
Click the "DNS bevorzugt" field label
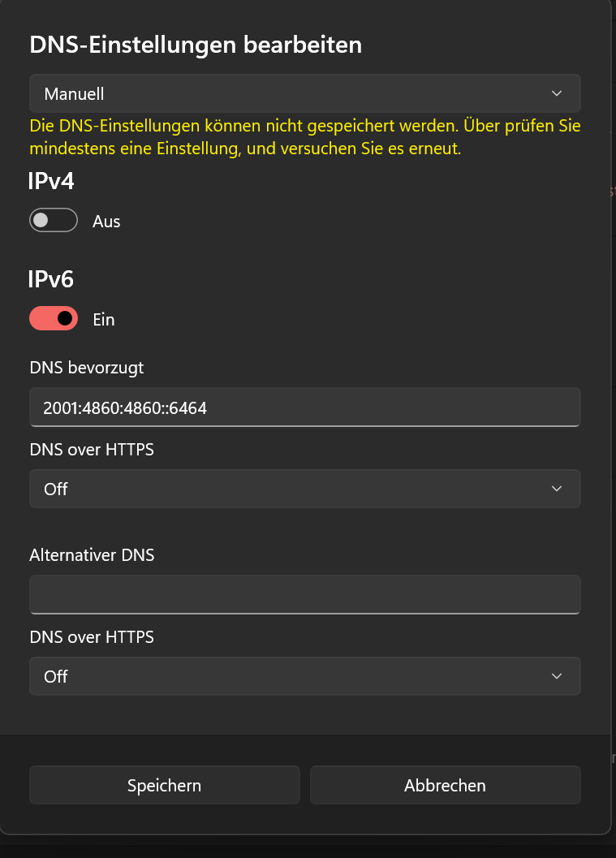(86, 368)
